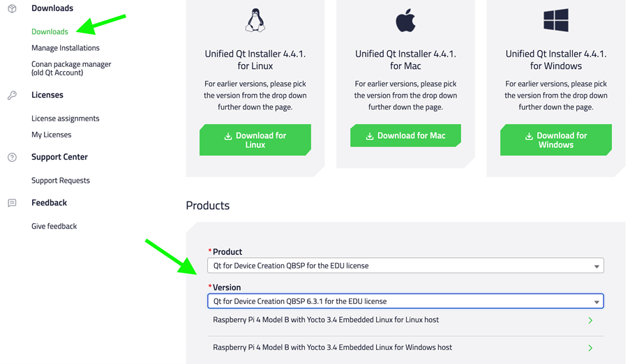Expand Raspberry Pi 4 for Linux host row

click(590, 321)
